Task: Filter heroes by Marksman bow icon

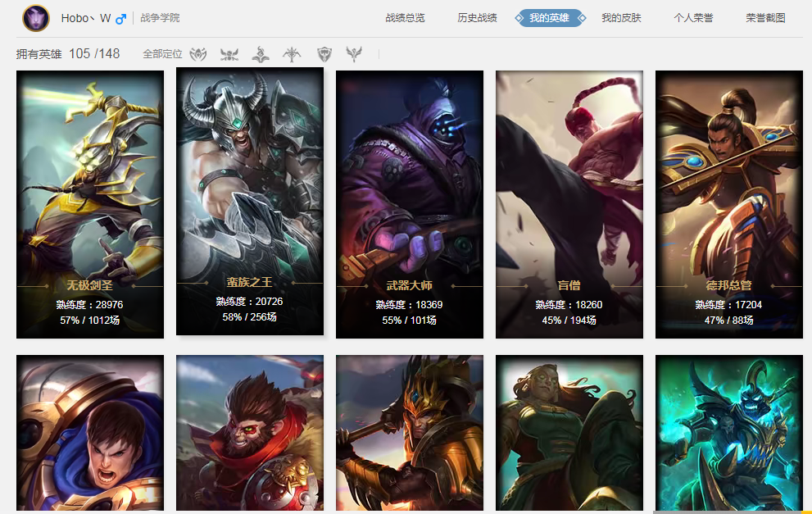Action: (292, 54)
